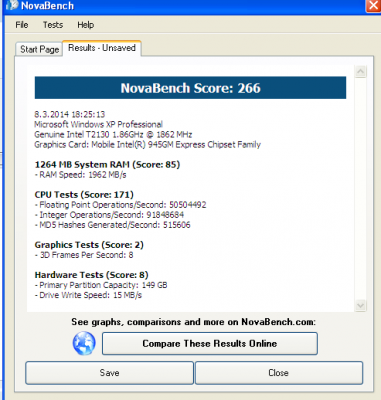The image size is (381, 400).
Task: Click the NovaBench app icon in title bar
Action: coord(12,5)
